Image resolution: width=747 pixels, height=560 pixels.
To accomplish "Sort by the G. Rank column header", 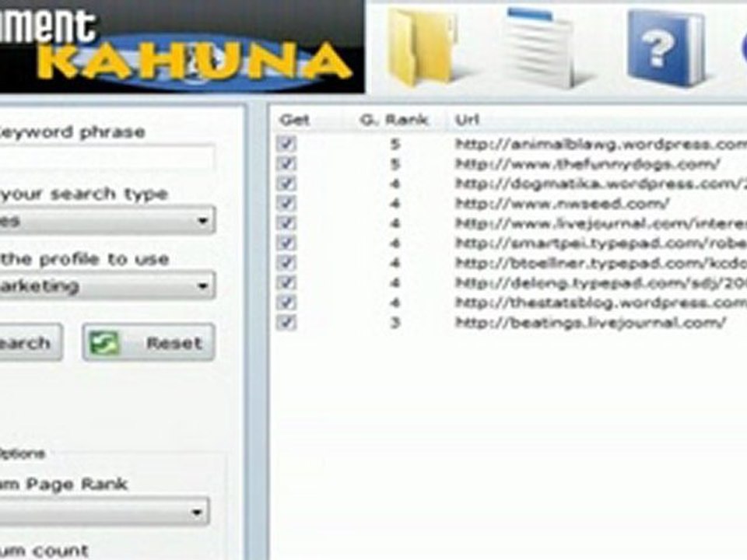I will [394, 120].
